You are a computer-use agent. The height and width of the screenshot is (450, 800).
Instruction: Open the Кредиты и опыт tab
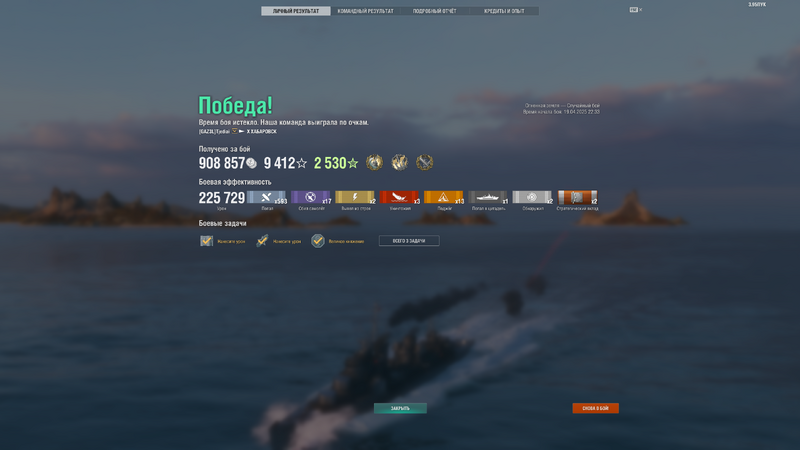coord(504,11)
